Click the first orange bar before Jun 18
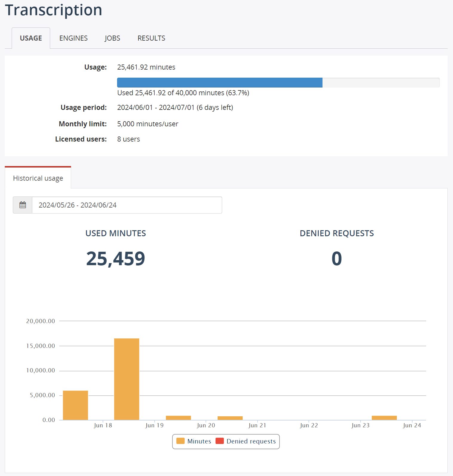Image resolution: width=453 pixels, height=476 pixels. 76,405
